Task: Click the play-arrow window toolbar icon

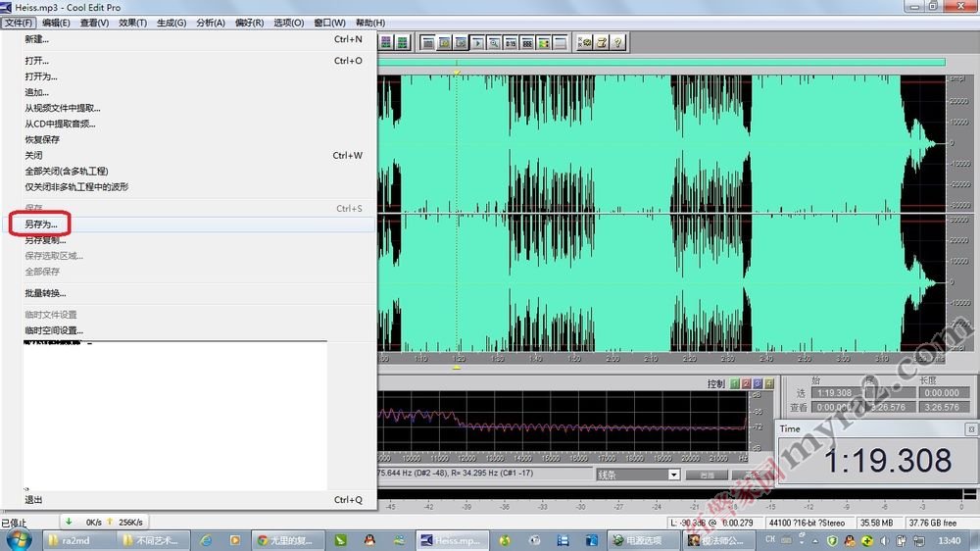Action: 477,42
